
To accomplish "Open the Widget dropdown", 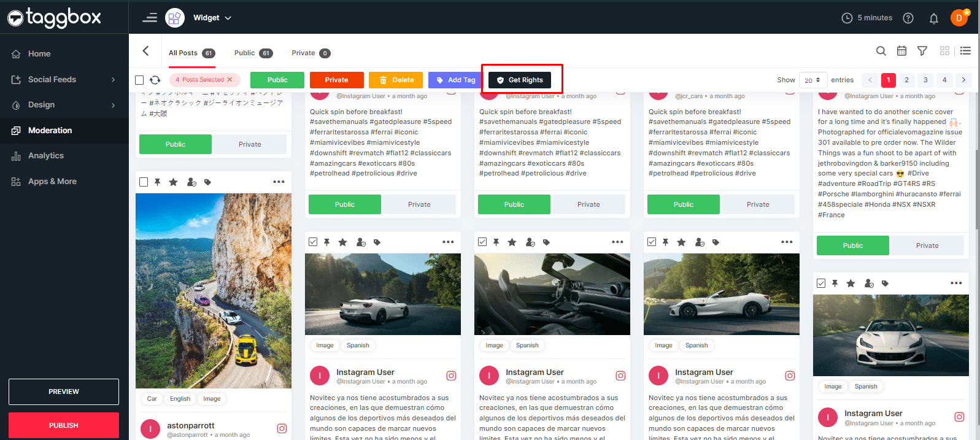I will (x=212, y=18).
